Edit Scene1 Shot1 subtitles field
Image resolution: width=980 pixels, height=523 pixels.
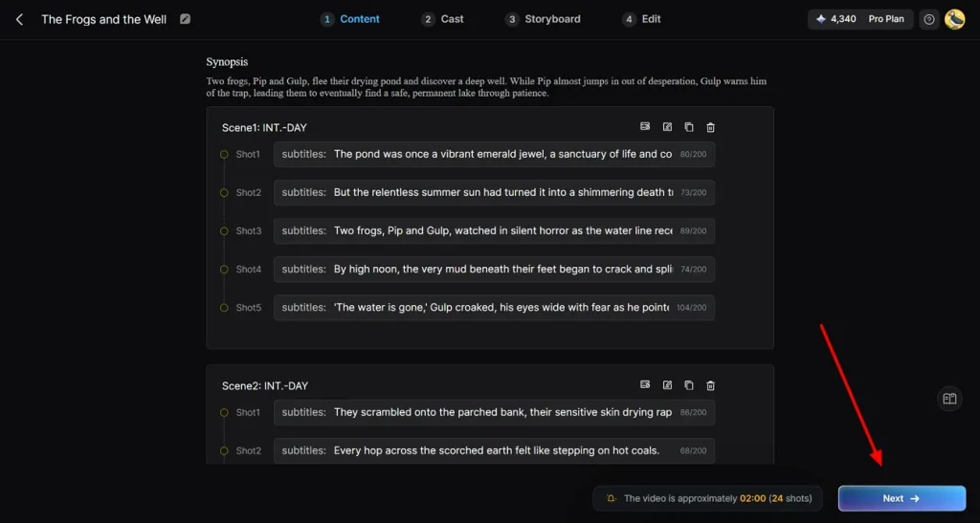494,154
